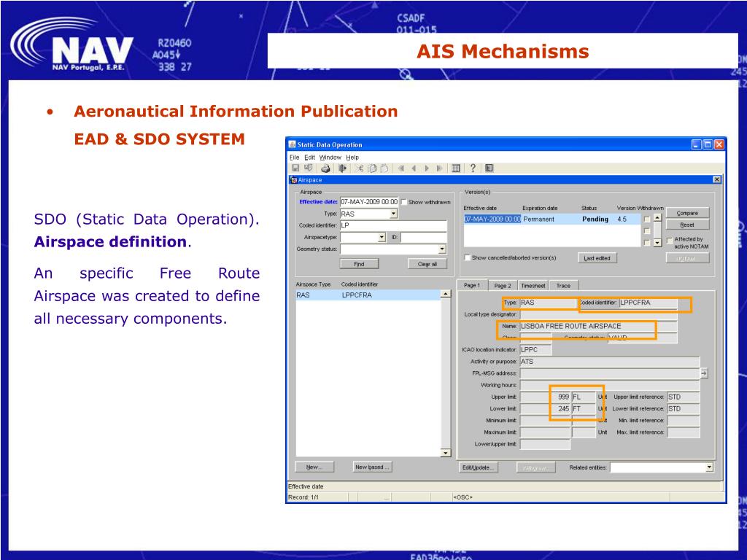This screenshot has width=747, height=560.
Task: Go to previous record toolbar arrow
Action: pyautogui.click(x=414, y=168)
